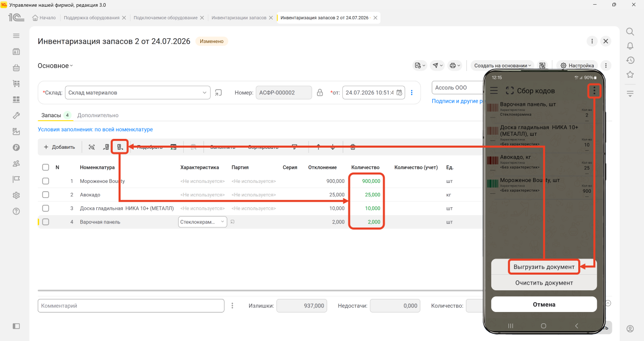This screenshot has width=644, height=341.
Task: Click the search magnifier in right panel
Action: tap(630, 32)
